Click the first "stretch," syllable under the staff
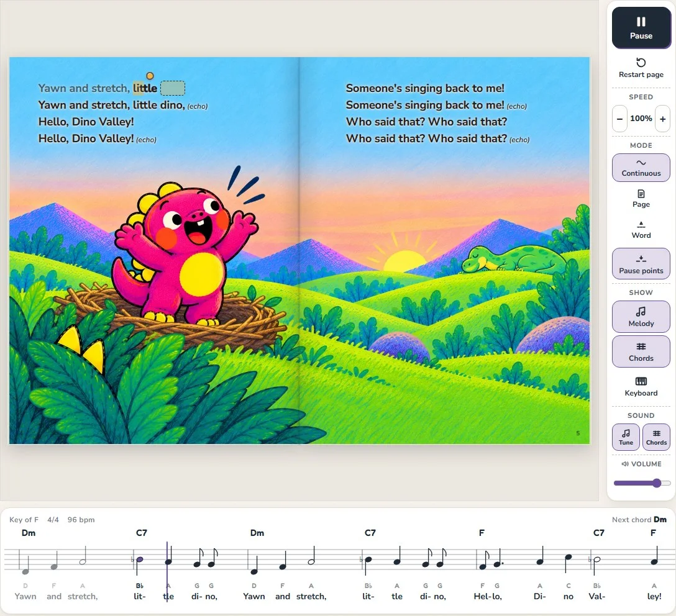676x616 pixels. tap(83, 596)
